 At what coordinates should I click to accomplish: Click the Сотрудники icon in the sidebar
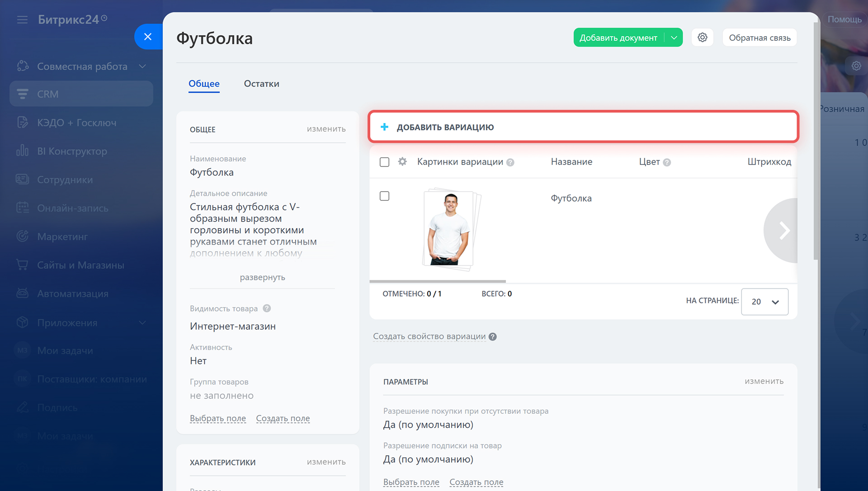(23, 179)
